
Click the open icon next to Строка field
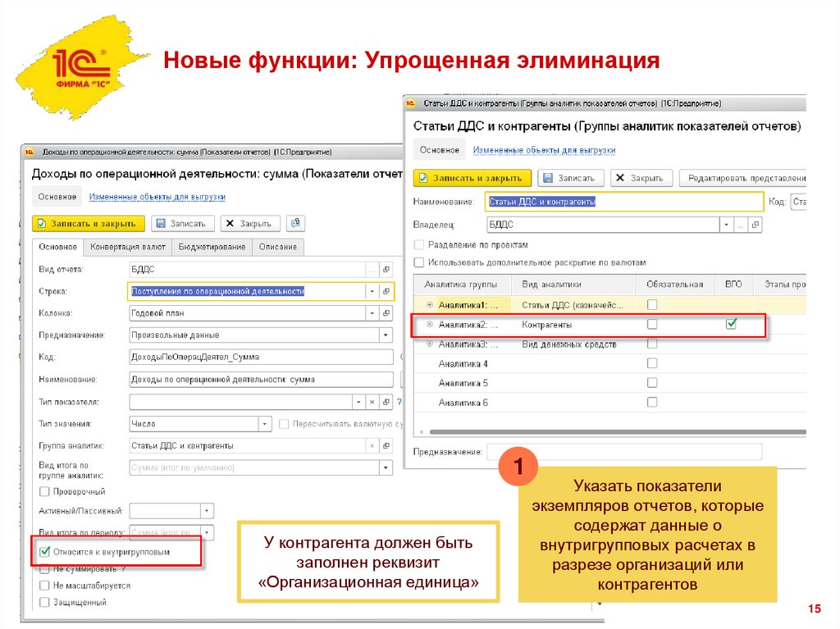coord(386,291)
